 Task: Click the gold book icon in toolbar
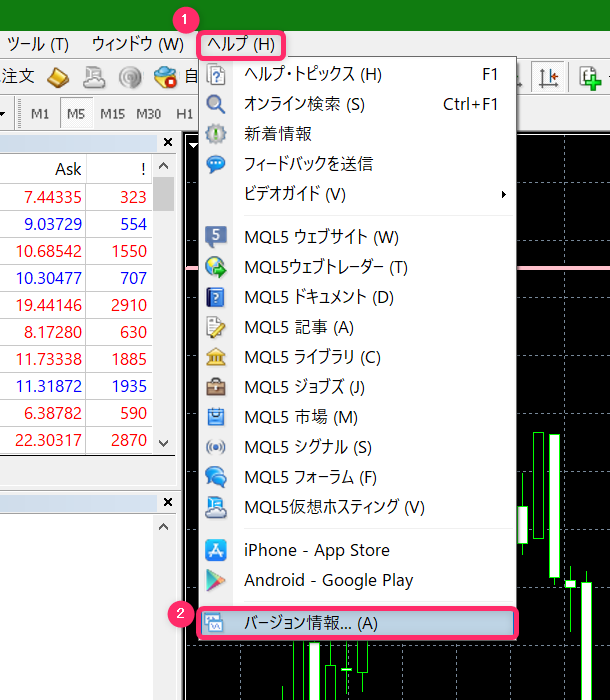(58, 77)
